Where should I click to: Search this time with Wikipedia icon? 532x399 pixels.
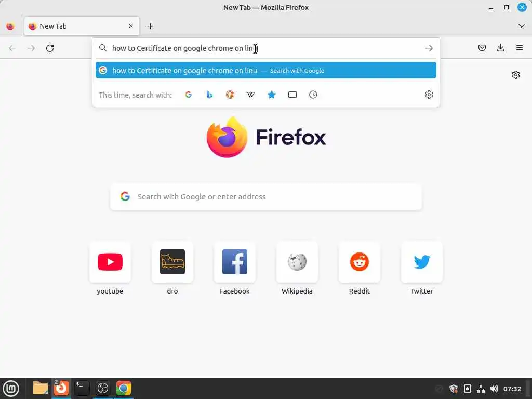click(x=251, y=95)
